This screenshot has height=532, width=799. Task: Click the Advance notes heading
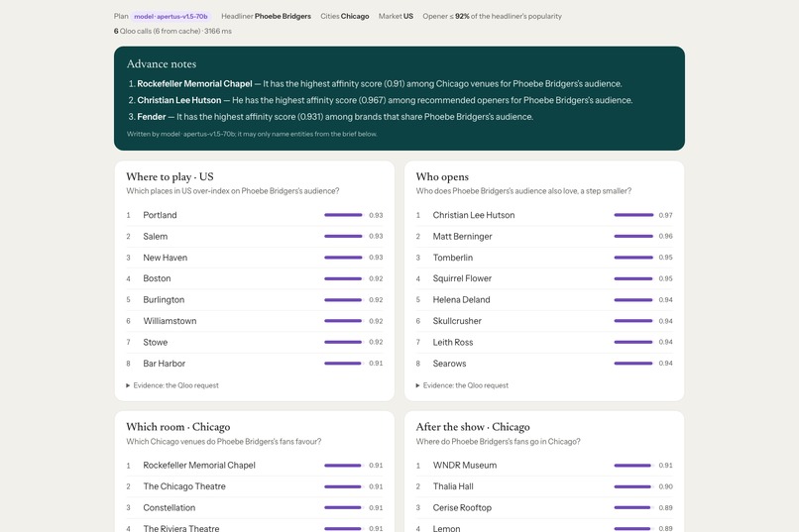[x=162, y=64]
